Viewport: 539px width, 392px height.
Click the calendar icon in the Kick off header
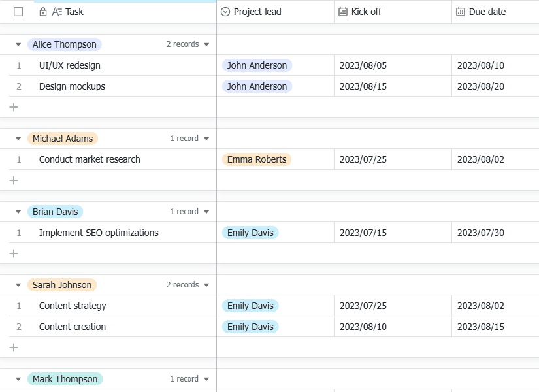click(x=343, y=12)
